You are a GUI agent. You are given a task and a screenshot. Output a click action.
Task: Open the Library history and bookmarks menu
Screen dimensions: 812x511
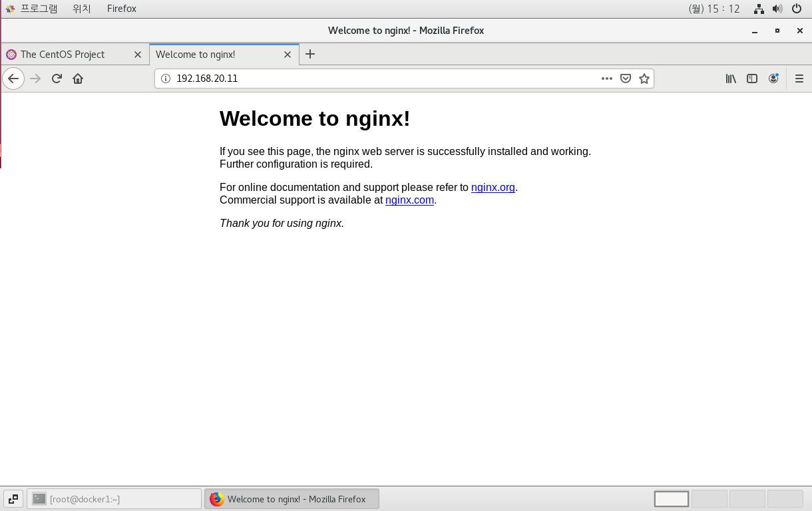click(x=731, y=79)
